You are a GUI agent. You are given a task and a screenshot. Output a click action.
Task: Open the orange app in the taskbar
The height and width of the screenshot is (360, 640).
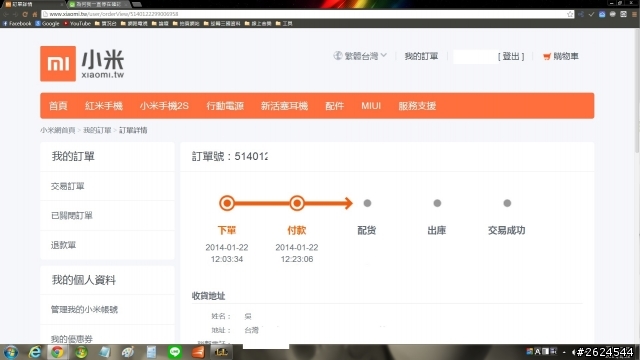(x=198, y=352)
